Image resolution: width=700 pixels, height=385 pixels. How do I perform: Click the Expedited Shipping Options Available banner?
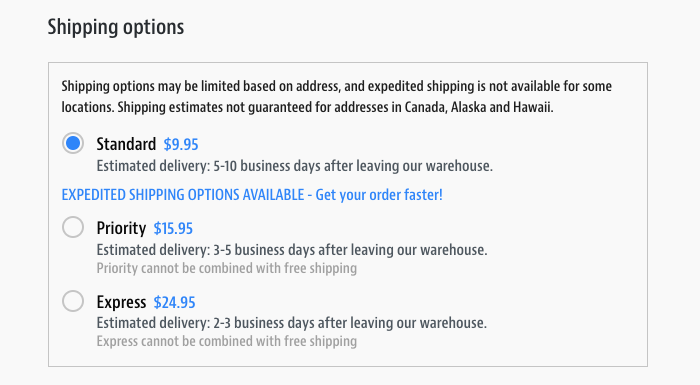pos(252,195)
